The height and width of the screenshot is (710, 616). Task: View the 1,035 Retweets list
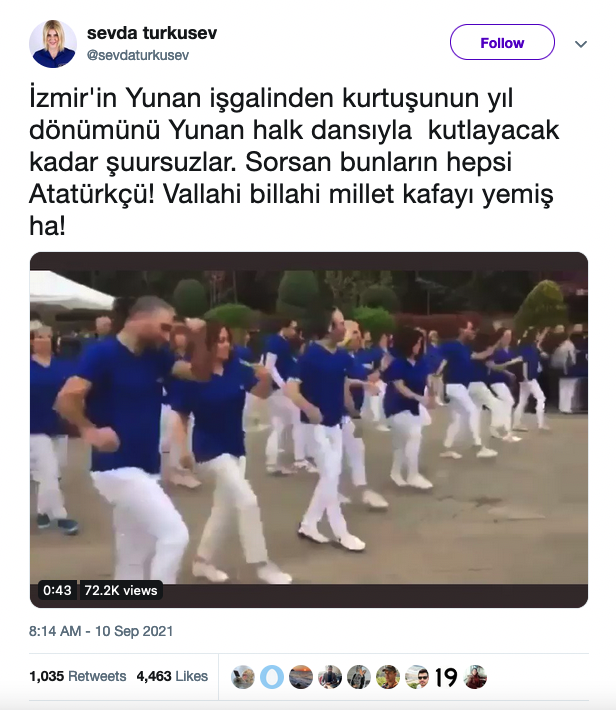click(x=78, y=676)
